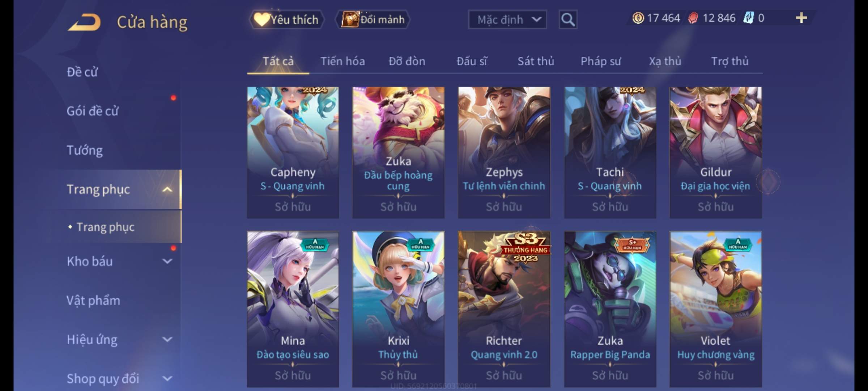The width and height of the screenshot is (868, 391).
Task: Open the Mặc định sort dropdown
Action: click(507, 20)
